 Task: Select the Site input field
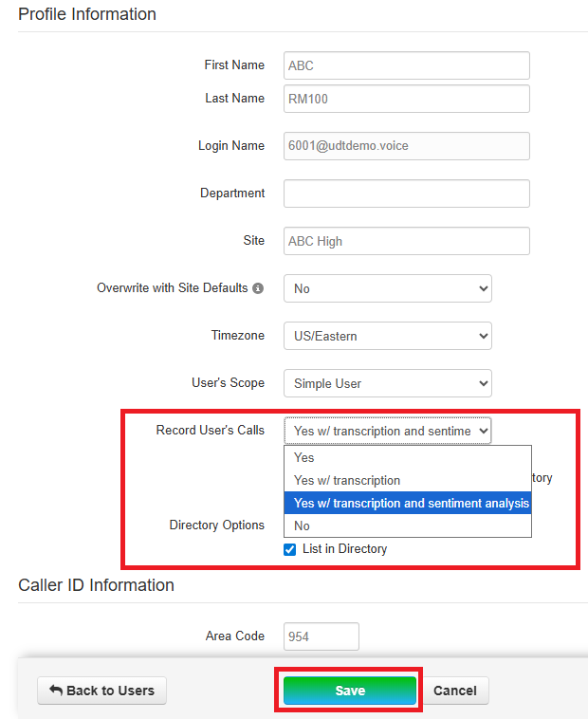click(406, 241)
